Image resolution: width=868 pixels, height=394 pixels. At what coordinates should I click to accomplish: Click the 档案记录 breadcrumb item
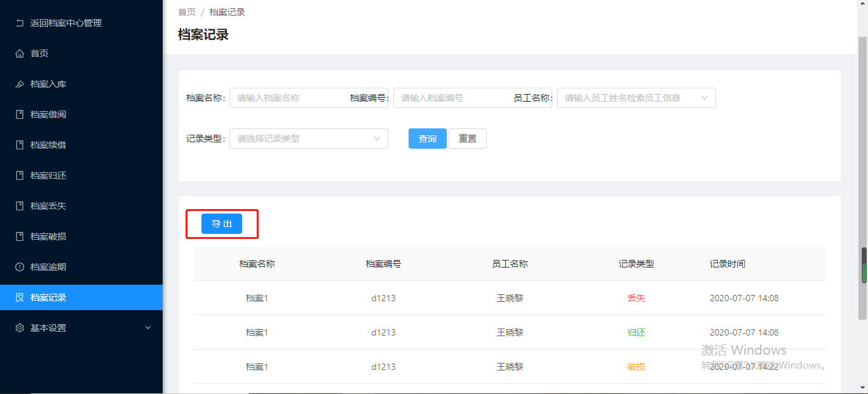coord(227,12)
